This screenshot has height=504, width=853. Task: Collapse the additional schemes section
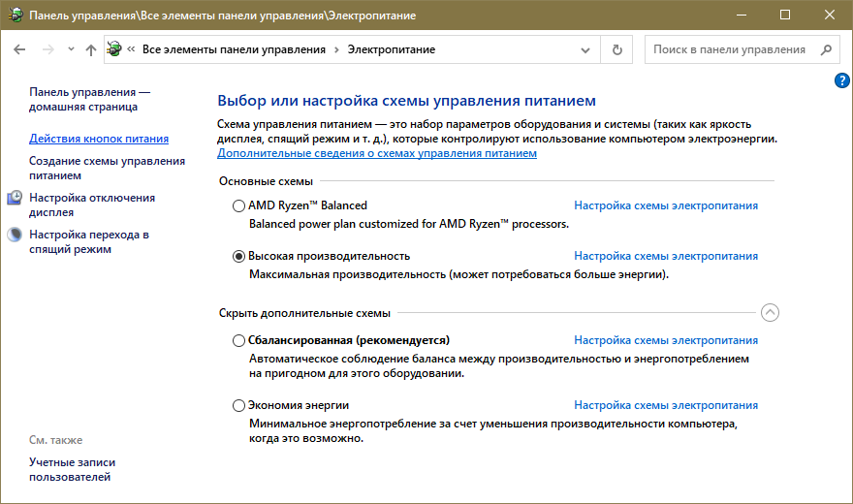click(x=770, y=312)
